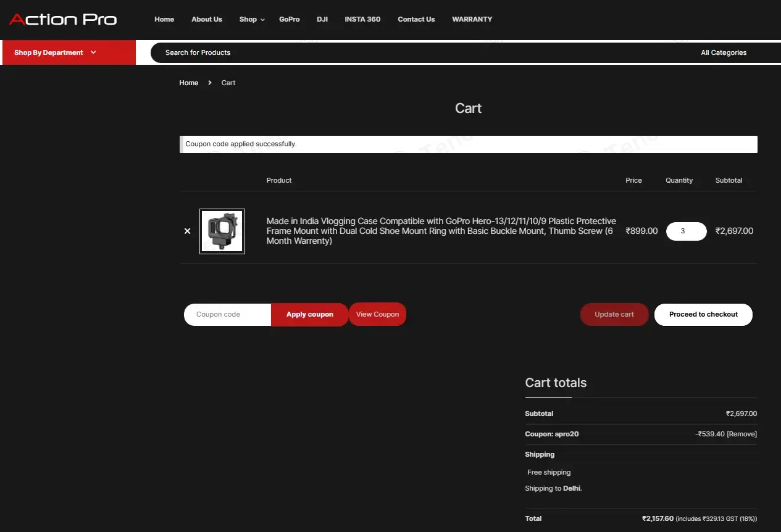781x532 pixels.
Task: Click the Action Pro logo
Action: 63,20
